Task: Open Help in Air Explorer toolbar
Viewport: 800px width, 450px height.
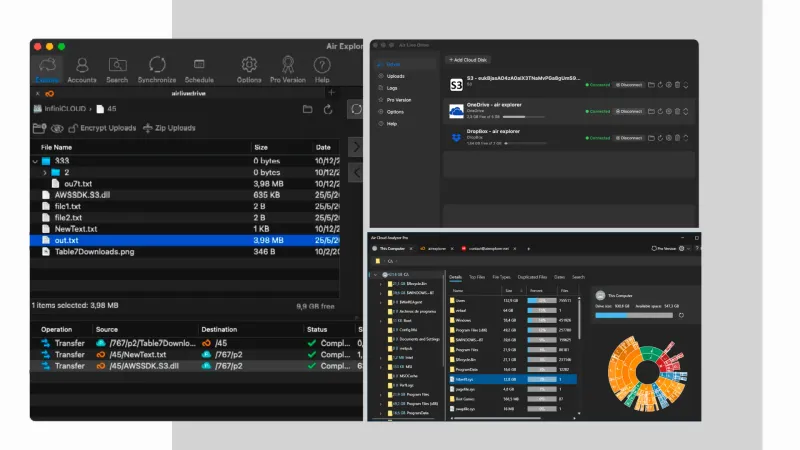Action: click(x=322, y=69)
